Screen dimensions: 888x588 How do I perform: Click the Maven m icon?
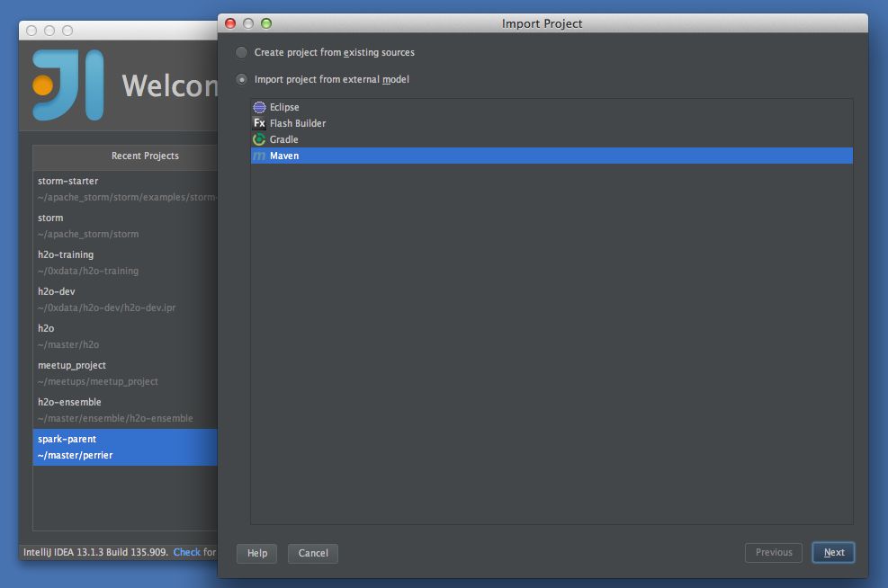(x=260, y=156)
